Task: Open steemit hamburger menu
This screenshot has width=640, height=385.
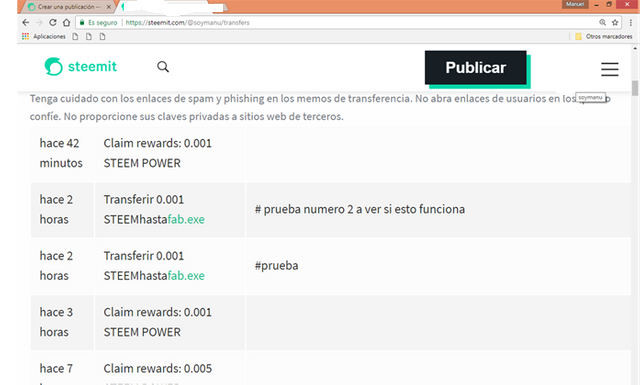Action: (x=609, y=69)
